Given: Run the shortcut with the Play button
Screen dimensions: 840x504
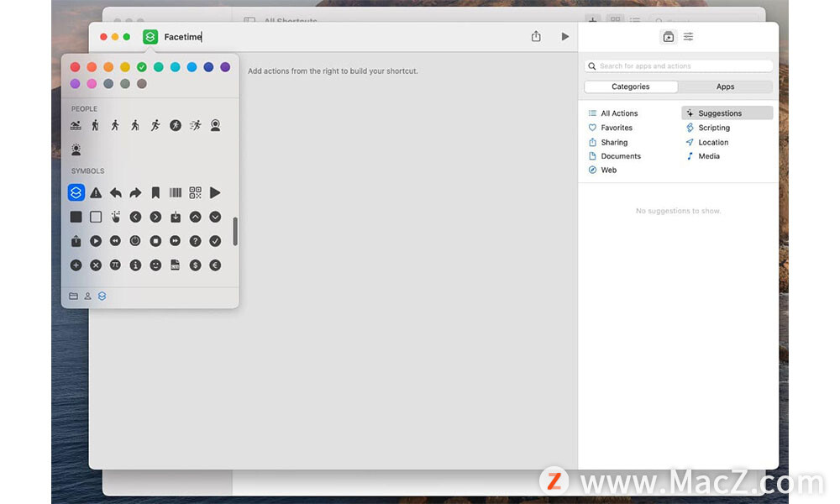Looking at the screenshot, I should coord(564,37).
